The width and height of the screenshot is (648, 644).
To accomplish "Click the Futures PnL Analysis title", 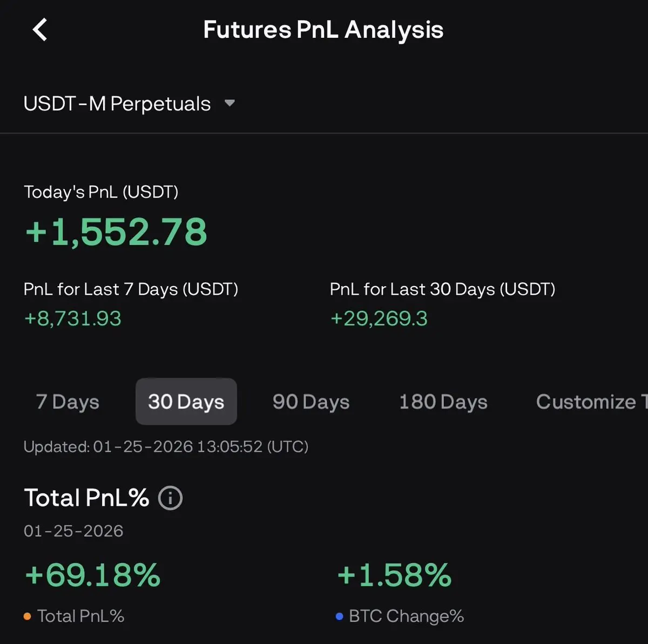I will (323, 30).
